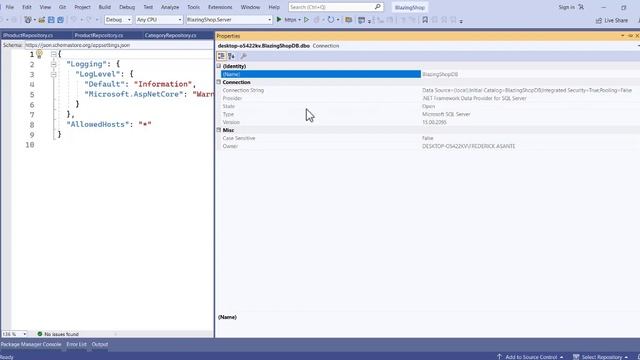Click the Hot Reload refresh icon

click(x=330, y=20)
